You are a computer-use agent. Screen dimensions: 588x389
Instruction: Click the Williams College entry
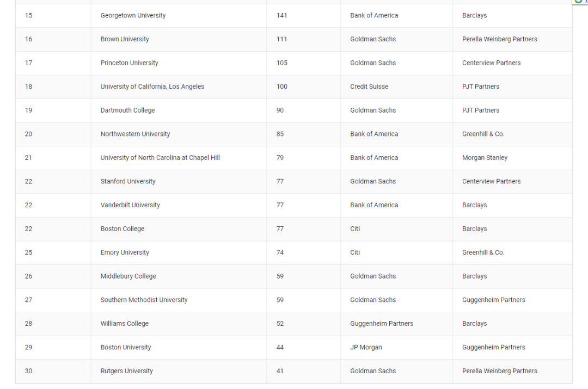(125, 323)
